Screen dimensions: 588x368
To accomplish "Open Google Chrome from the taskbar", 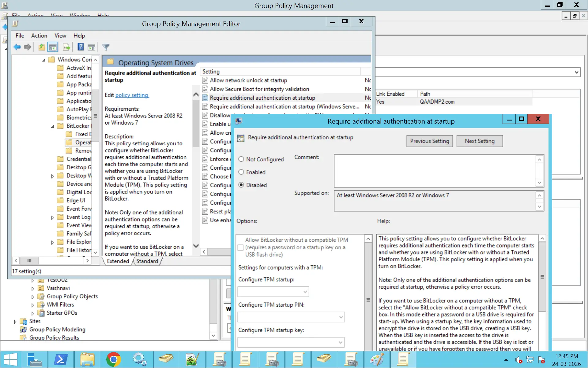I will pos(113,359).
